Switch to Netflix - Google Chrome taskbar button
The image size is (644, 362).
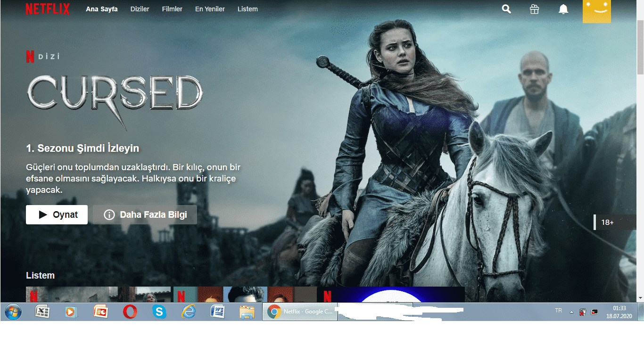300,312
